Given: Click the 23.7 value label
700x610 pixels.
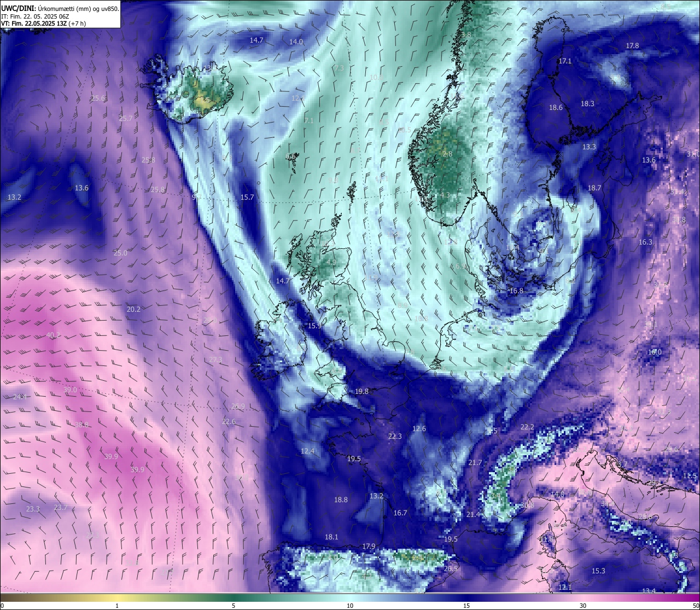Looking at the screenshot, I should pos(60,507).
